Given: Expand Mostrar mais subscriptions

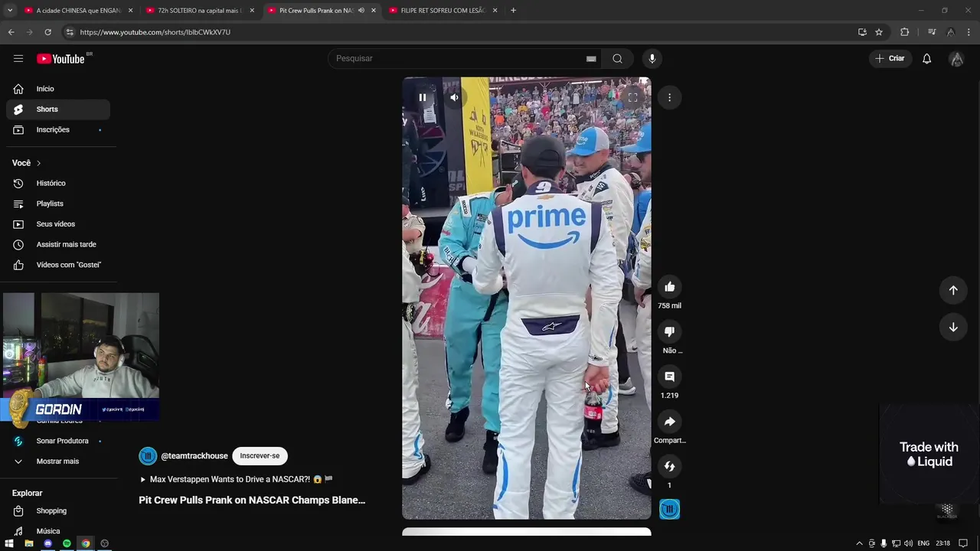Looking at the screenshot, I should [x=58, y=461].
